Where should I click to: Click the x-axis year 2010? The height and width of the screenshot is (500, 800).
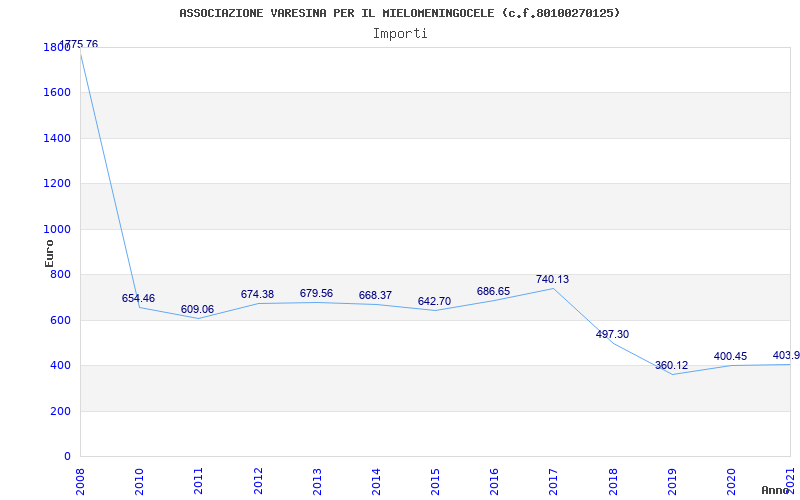pos(139,482)
